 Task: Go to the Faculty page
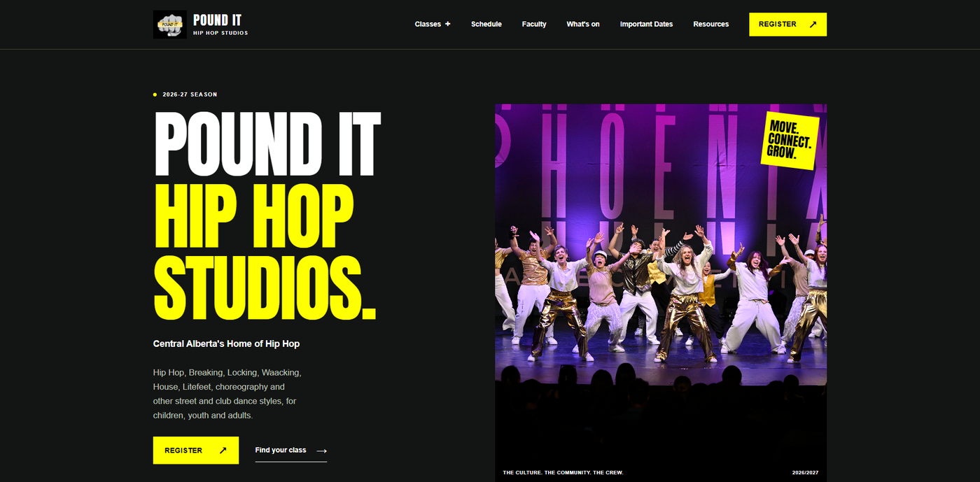[x=534, y=24]
